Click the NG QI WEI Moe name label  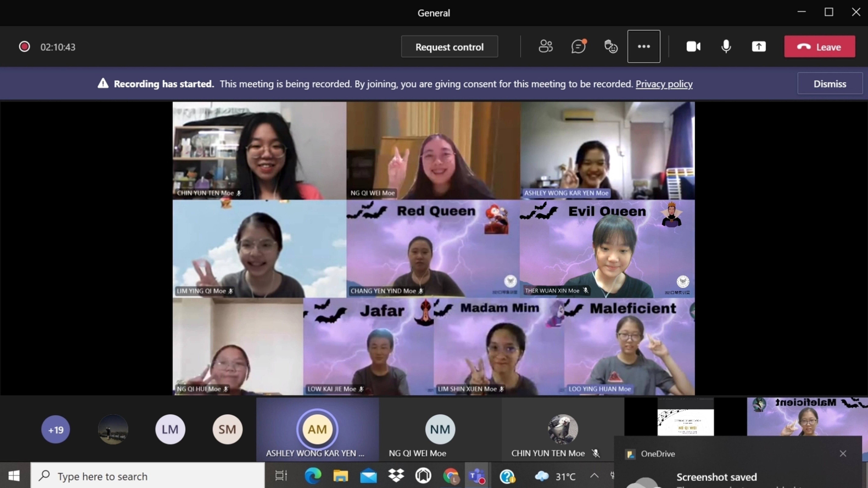pos(372,193)
